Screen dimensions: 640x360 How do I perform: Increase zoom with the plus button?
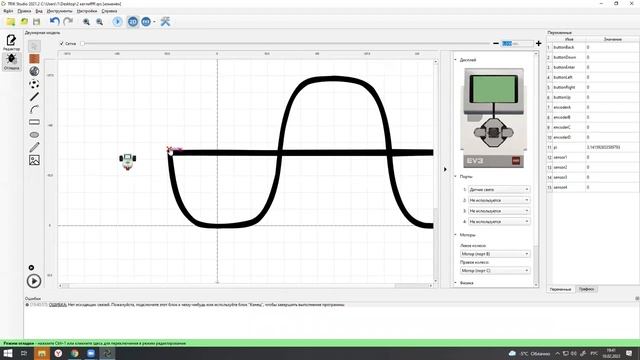point(538,43)
